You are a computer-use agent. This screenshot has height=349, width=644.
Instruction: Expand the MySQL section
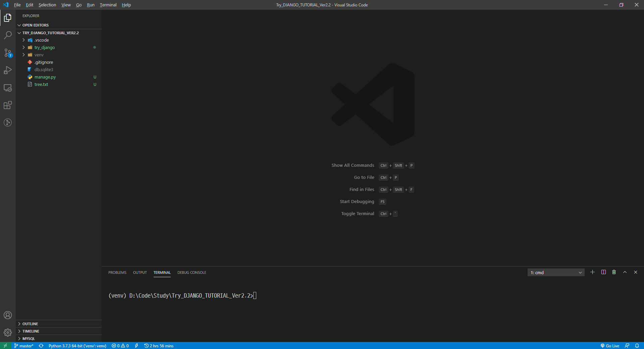click(x=59, y=339)
